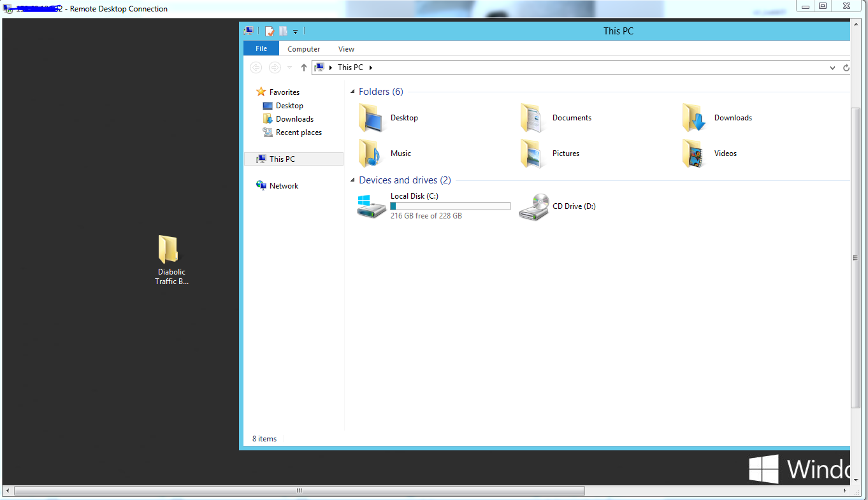This screenshot has width=868, height=500.
Task: Open the Customize Quick Access Toolbar dropdown
Action: (296, 31)
